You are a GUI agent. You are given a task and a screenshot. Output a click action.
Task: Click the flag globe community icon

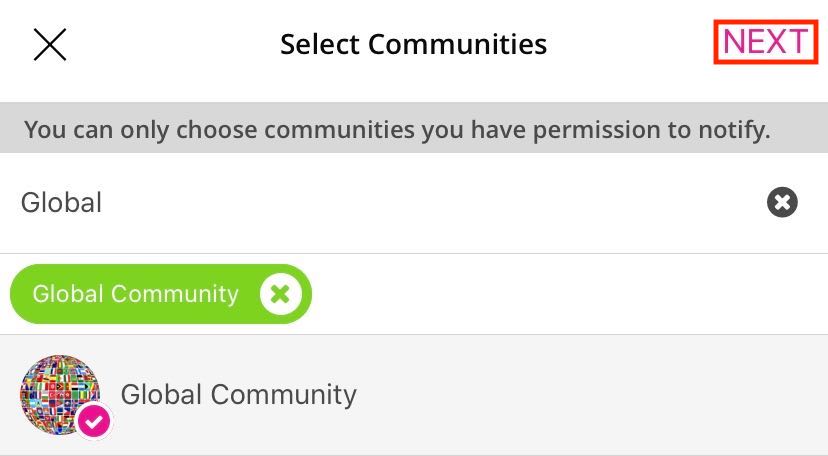[x=58, y=392]
